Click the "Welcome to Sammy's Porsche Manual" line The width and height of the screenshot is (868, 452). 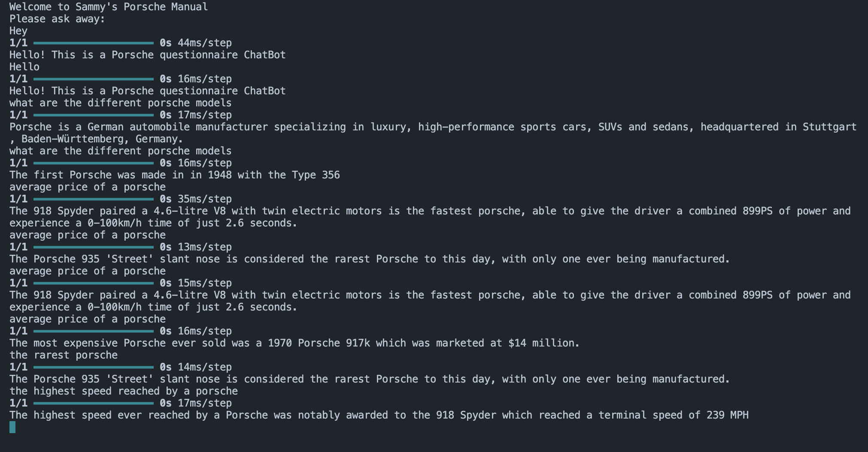tap(109, 7)
